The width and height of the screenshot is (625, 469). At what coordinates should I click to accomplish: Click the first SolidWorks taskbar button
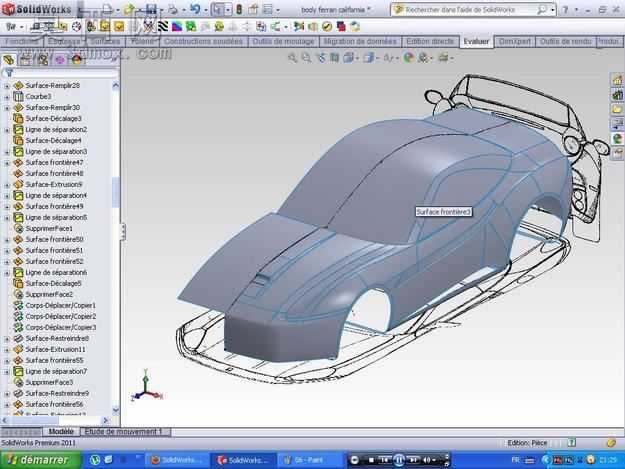tap(177, 460)
